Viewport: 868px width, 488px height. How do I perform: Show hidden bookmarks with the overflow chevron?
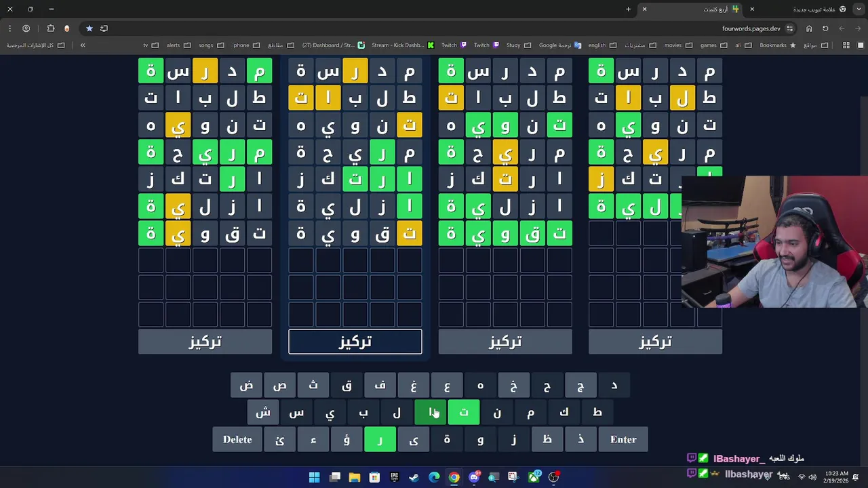[83, 45]
